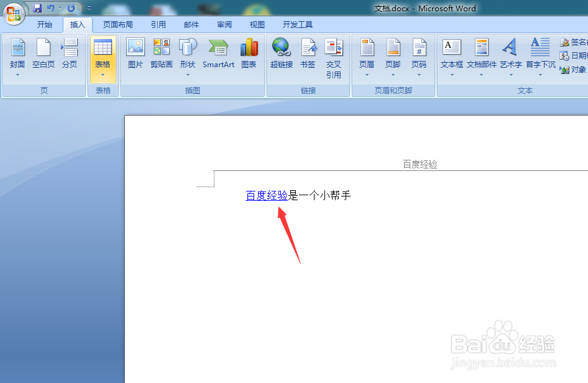Expand the 封面 dropdown arrow
The image size is (588, 383).
[17, 75]
